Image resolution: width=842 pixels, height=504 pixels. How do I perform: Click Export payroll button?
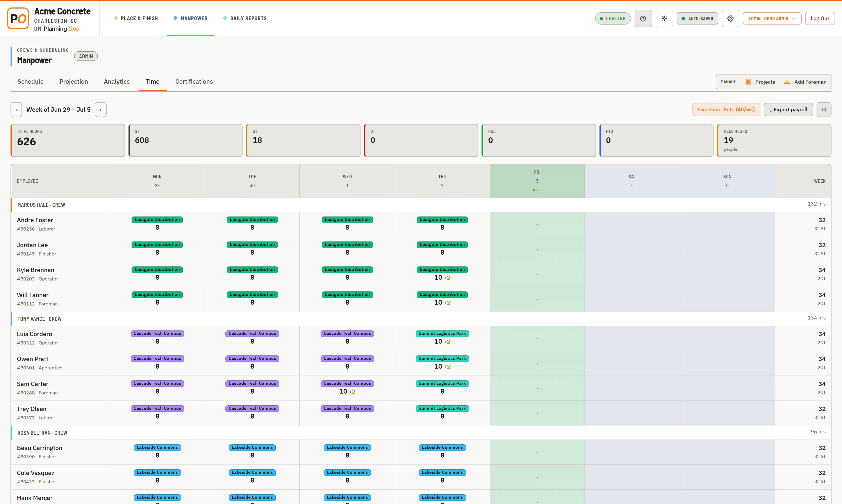(788, 110)
